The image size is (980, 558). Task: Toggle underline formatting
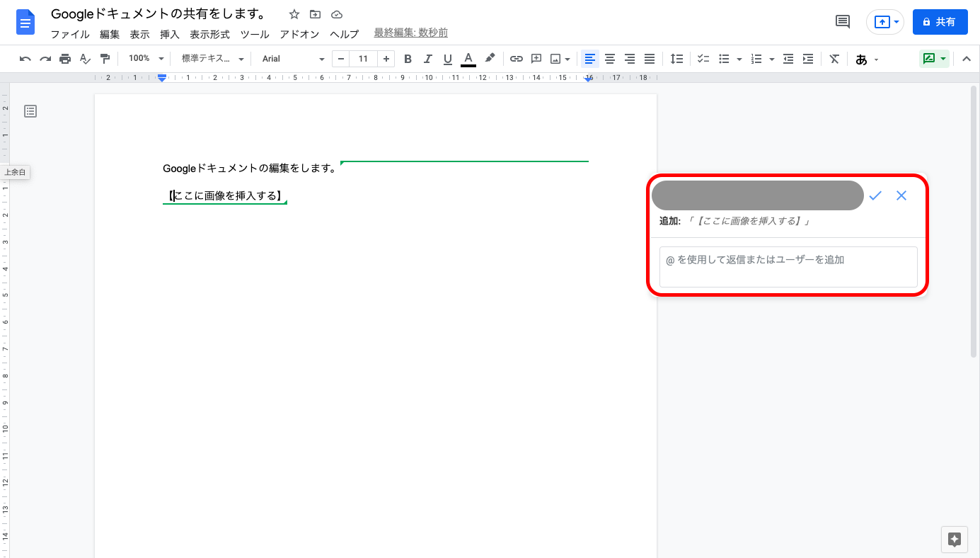(447, 59)
